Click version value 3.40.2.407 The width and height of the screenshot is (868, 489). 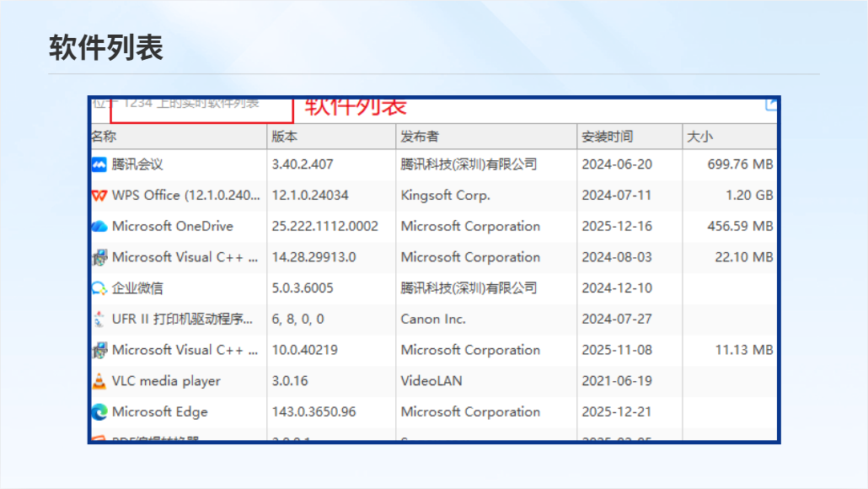tap(303, 164)
